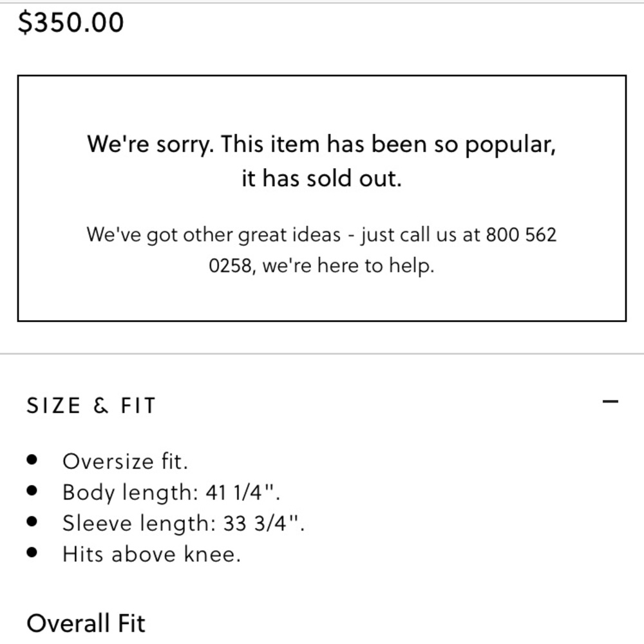Click the "Hits above knee." item
This screenshot has width=644, height=644.
pos(151,554)
